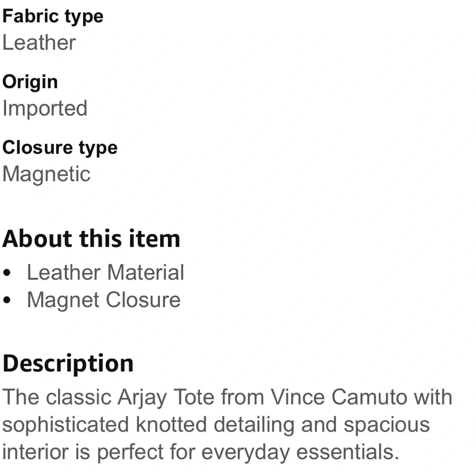Select the Leather fabric value
The height and width of the screenshot is (476, 476).
coord(39,42)
